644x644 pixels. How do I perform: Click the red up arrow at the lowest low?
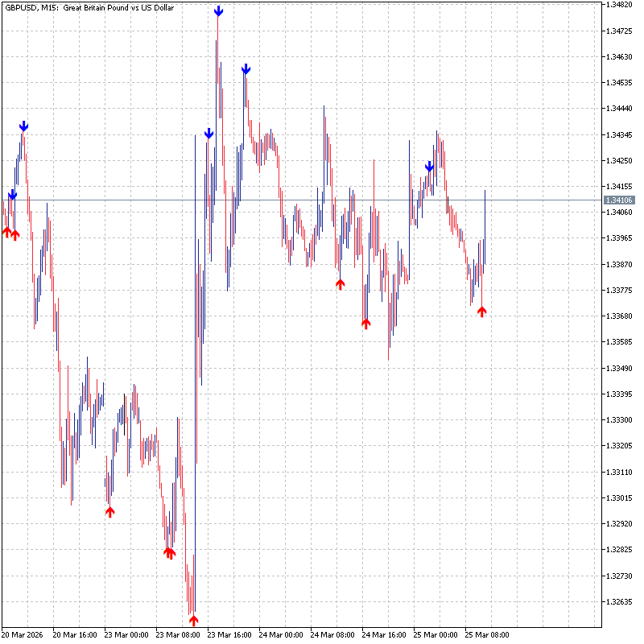193,620
